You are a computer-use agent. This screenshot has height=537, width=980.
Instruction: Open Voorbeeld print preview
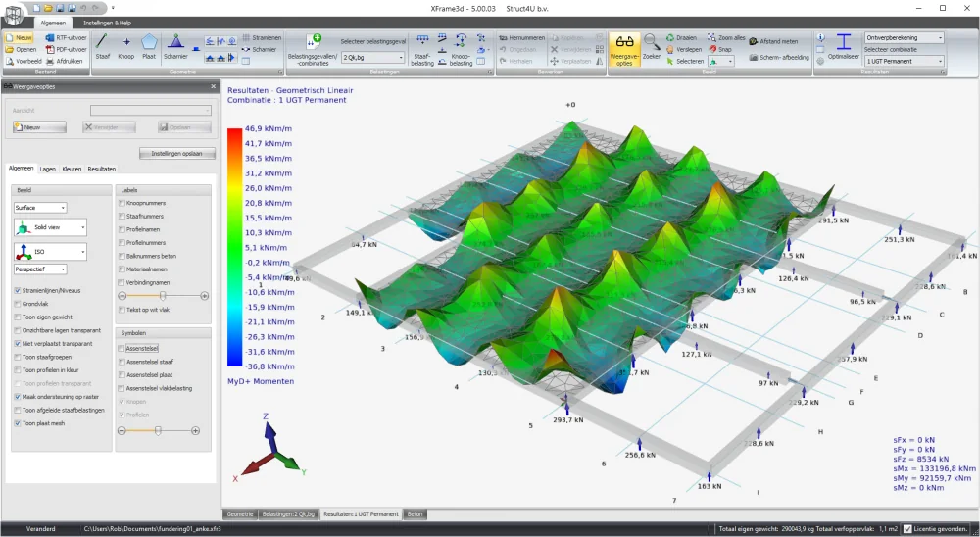24,62
